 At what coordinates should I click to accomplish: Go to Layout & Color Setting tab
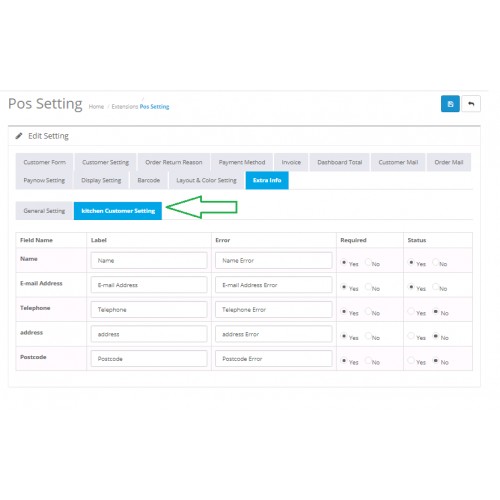click(206, 180)
